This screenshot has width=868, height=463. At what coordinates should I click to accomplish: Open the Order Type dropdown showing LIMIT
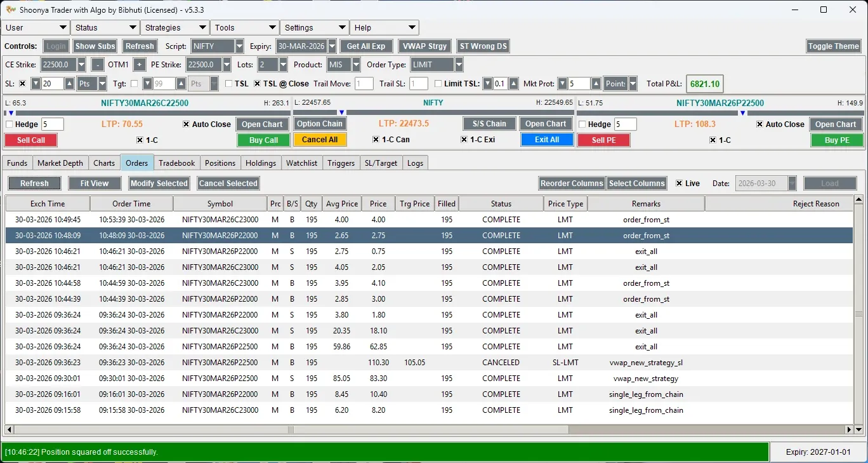click(459, 65)
